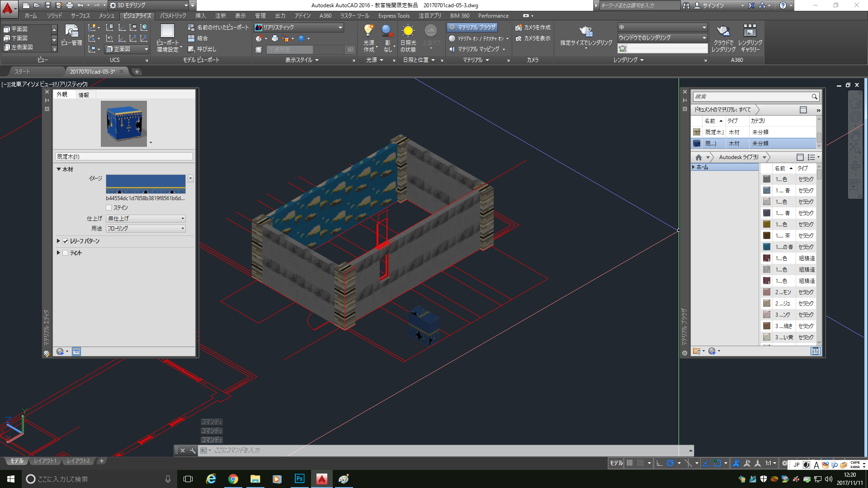This screenshot has height=488, width=868.
Task: Open Google Chrome from the taskbar
Action: coord(233,479)
